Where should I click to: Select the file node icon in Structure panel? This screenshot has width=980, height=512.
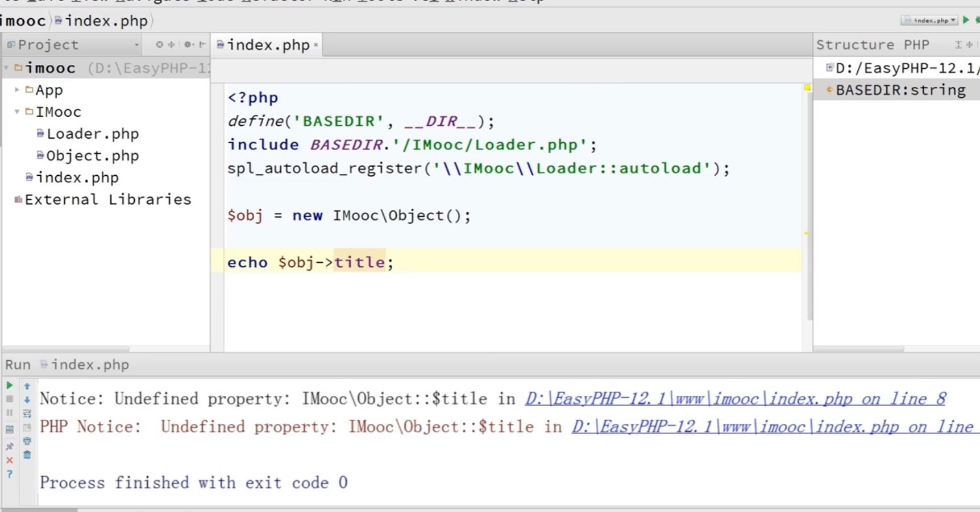click(829, 68)
